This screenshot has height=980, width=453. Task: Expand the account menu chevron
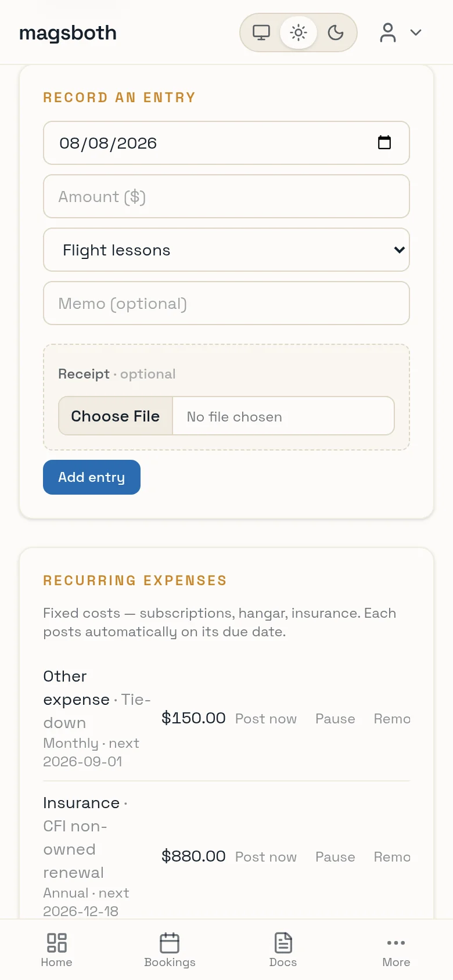[x=416, y=33]
